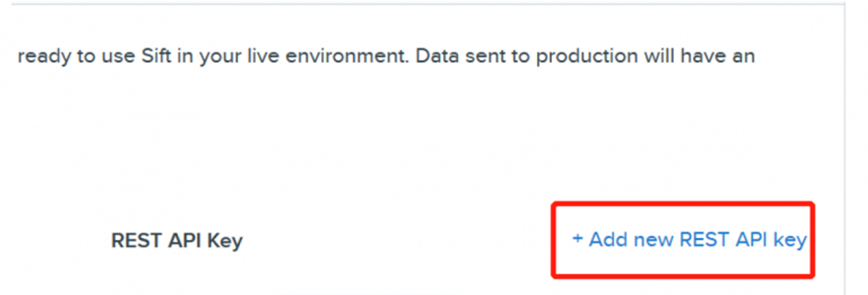The image size is (868, 295).
Task: Click the word key ending the blue link
Action: (x=790, y=240)
